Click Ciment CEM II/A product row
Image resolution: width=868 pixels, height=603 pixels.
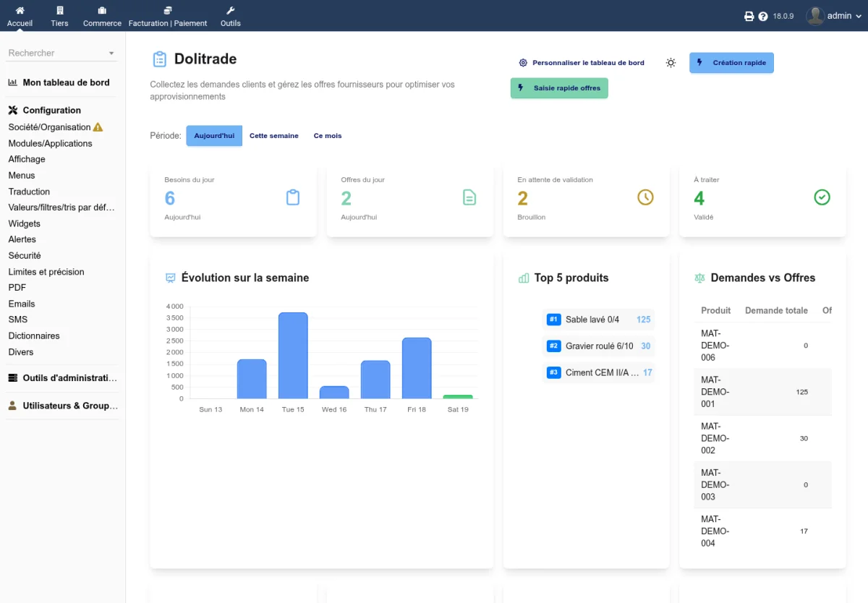[x=598, y=373]
